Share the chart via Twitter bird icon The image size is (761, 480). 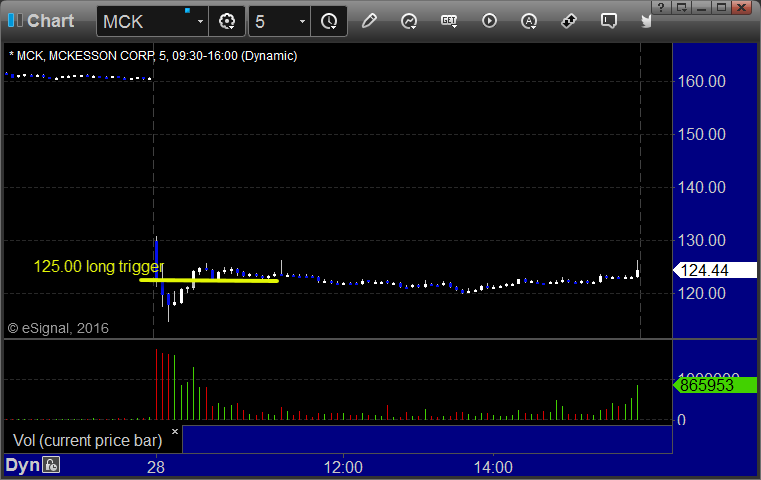click(x=646, y=21)
